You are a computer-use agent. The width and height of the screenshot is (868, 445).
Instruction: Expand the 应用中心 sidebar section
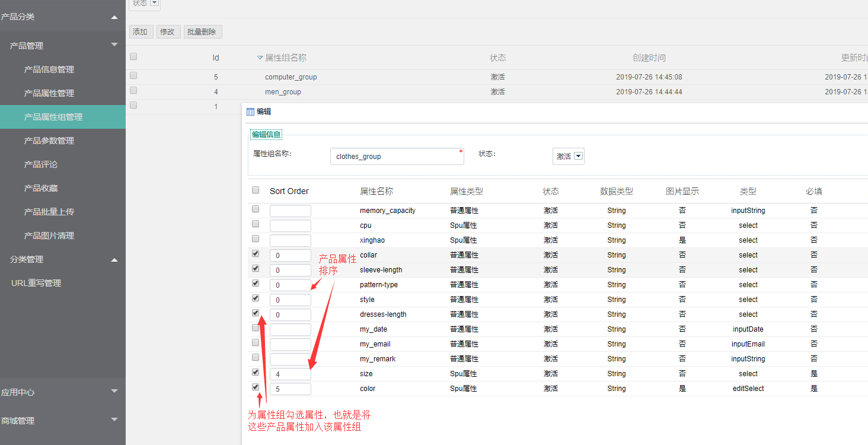[114, 392]
